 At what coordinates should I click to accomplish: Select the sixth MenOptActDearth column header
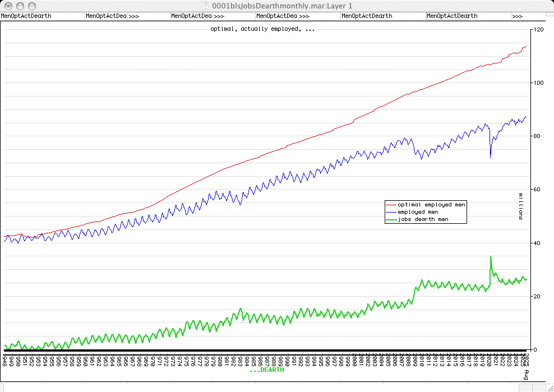click(452, 16)
